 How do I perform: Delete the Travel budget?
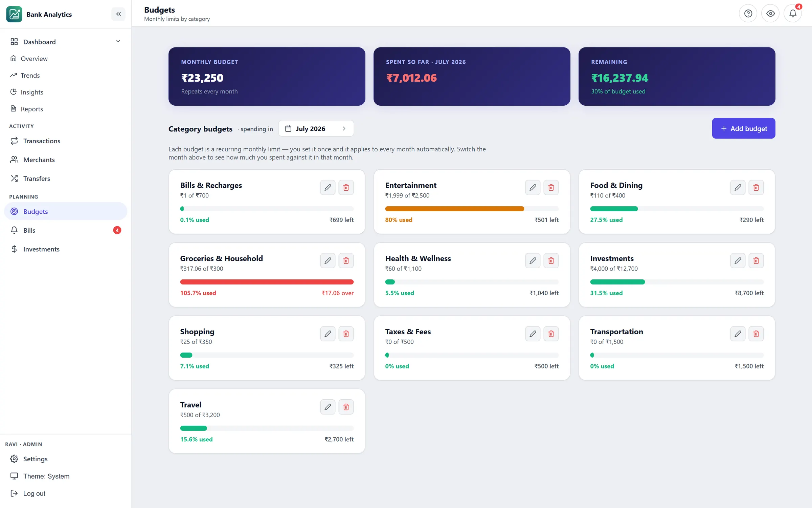pyautogui.click(x=346, y=407)
